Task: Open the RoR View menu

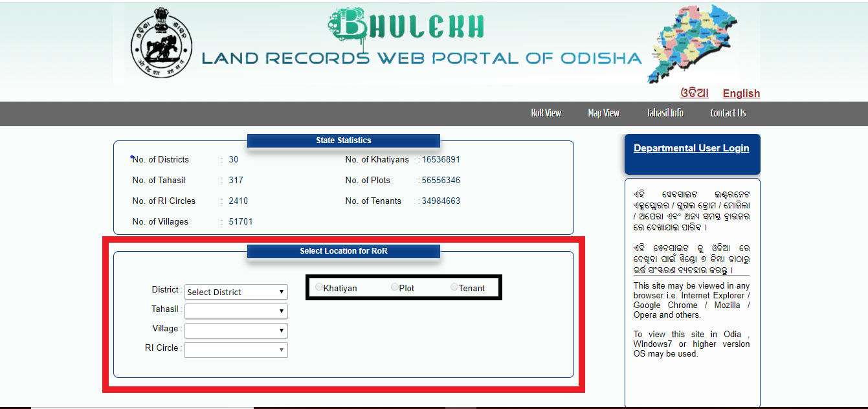Action: point(546,113)
